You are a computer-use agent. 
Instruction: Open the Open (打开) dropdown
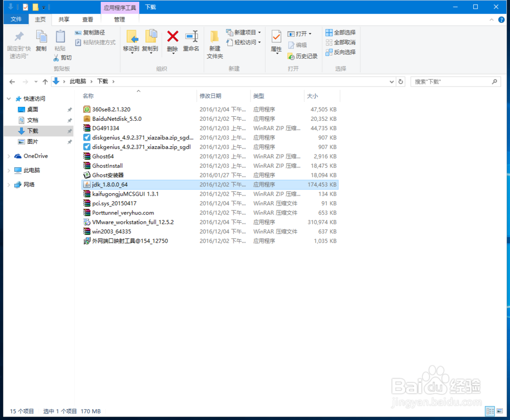tap(299, 34)
